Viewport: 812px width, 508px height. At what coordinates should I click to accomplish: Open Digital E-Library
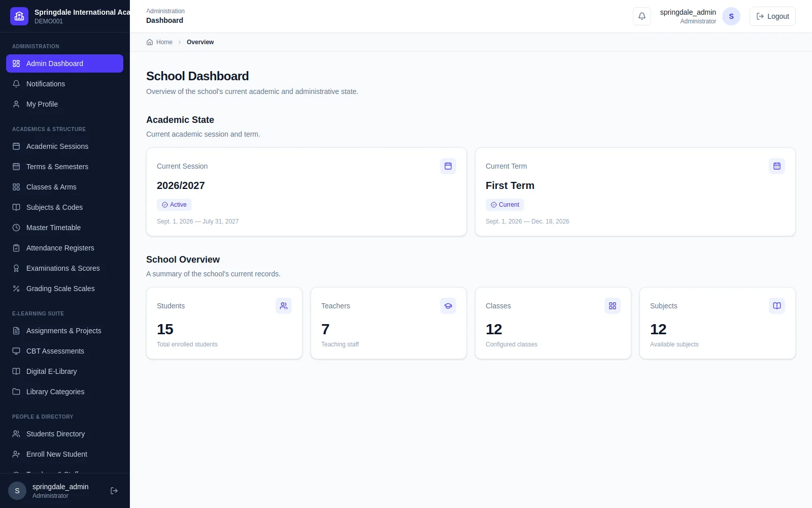point(64,371)
